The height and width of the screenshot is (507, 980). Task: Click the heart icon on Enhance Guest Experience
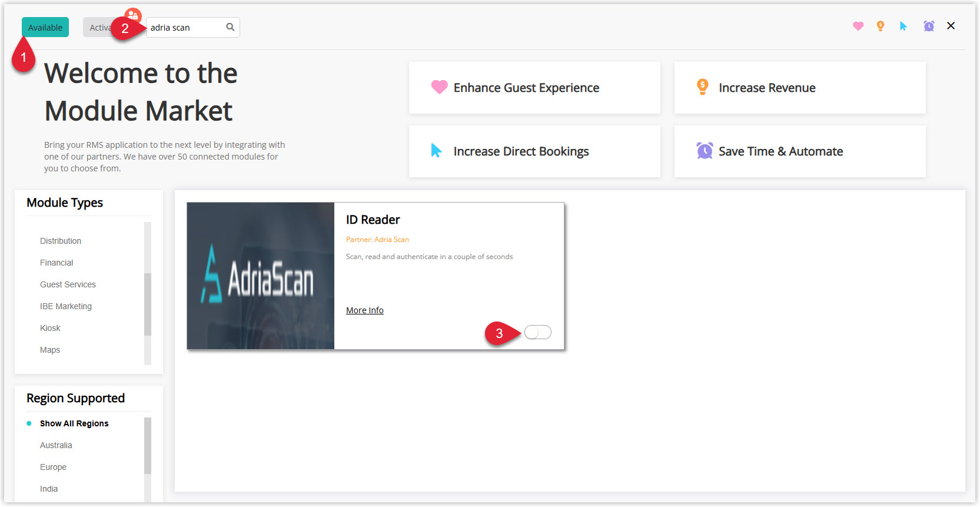pyautogui.click(x=439, y=87)
